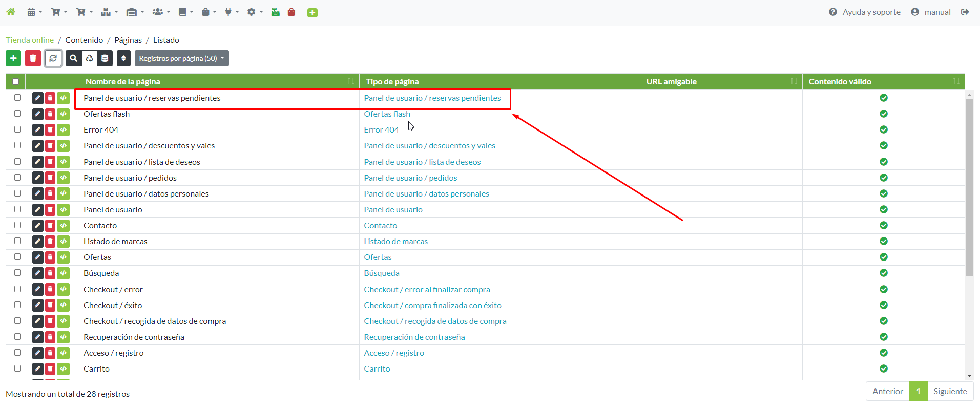
Task: Open the calendar dropdown menu in the top bar
Action: (34, 12)
